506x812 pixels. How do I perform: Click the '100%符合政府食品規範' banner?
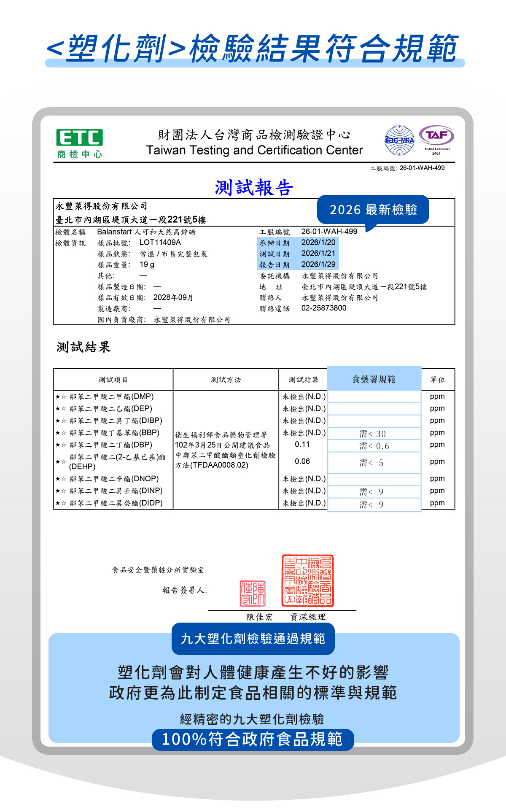(253, 739)
